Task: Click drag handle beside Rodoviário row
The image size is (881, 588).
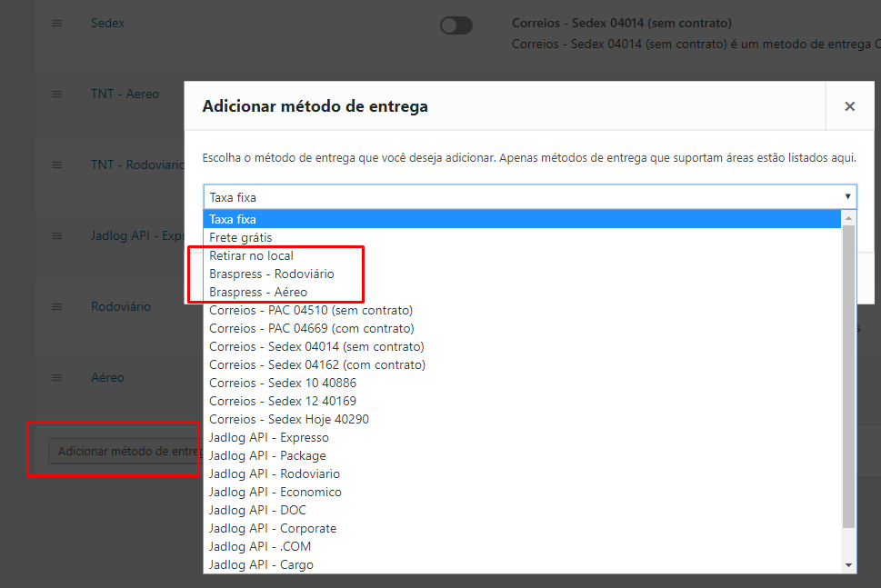Action: coord(56,306)
